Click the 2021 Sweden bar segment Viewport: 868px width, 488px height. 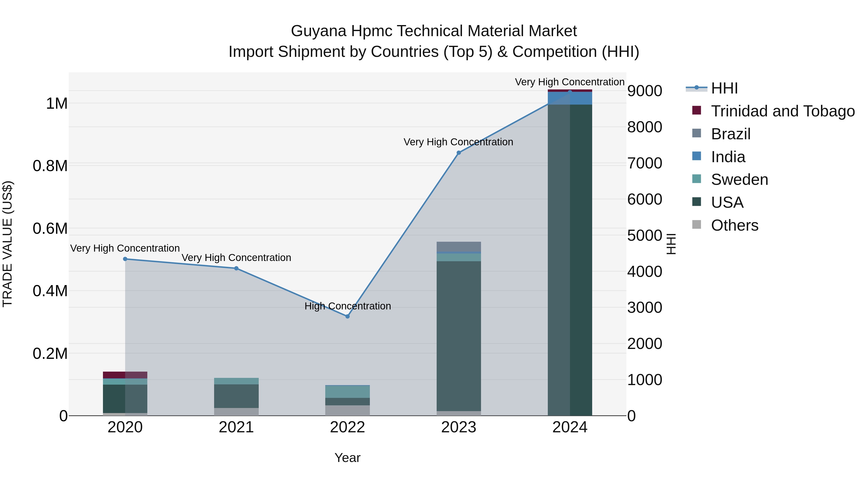[x=236, y=381]
